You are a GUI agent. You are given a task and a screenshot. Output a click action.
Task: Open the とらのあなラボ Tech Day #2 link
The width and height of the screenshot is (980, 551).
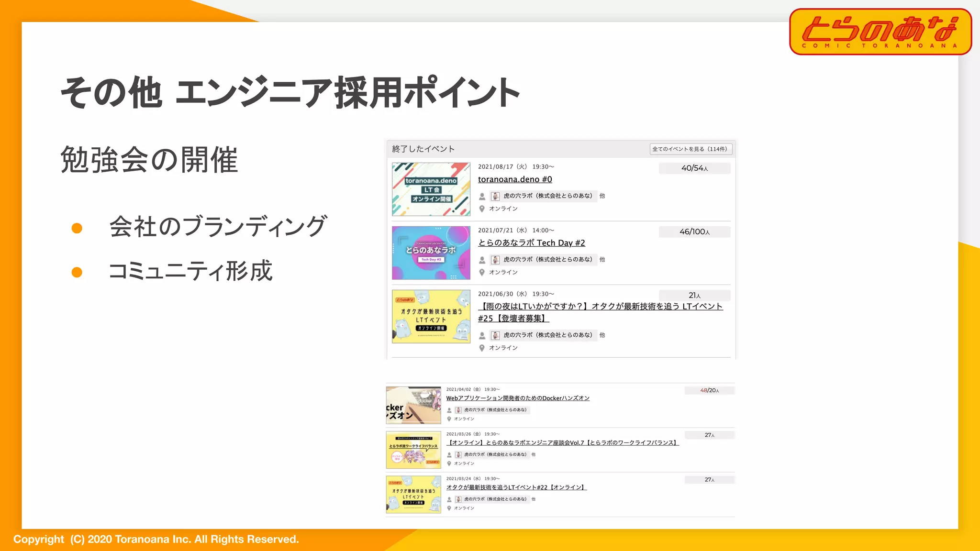(532, 243)
